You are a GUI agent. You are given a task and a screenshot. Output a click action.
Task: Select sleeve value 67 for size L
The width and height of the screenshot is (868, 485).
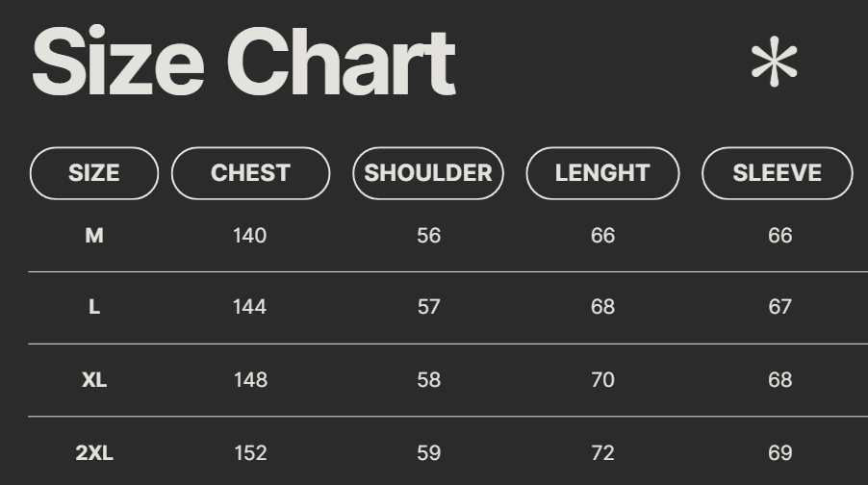(780, 307)
